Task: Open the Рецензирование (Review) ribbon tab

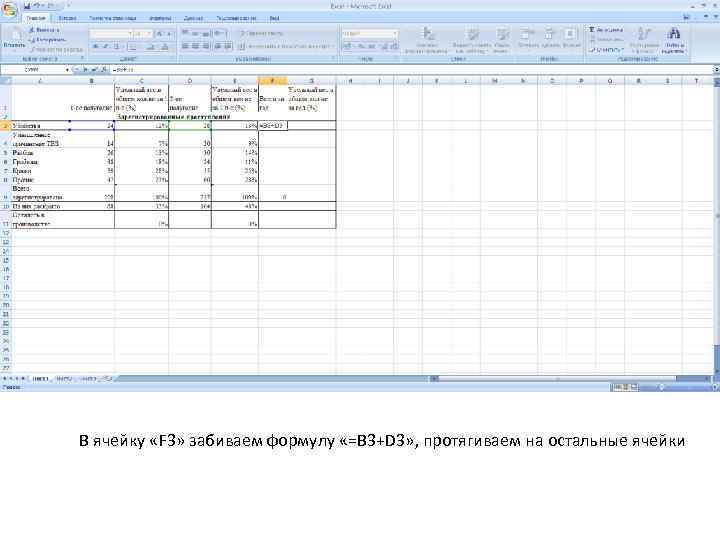Action: [x=236, y=18]
